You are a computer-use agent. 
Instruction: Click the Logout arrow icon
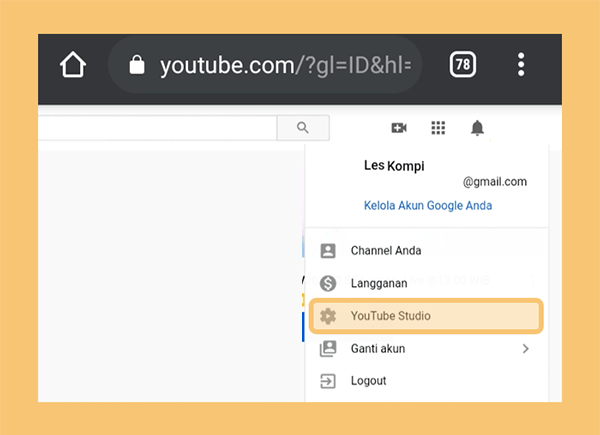[x=328, y=381]
